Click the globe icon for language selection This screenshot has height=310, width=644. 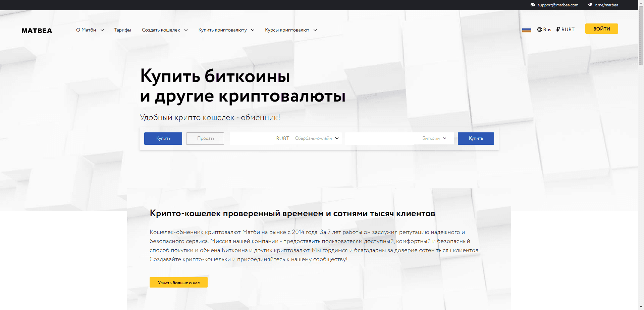click(x=539, y=29)
